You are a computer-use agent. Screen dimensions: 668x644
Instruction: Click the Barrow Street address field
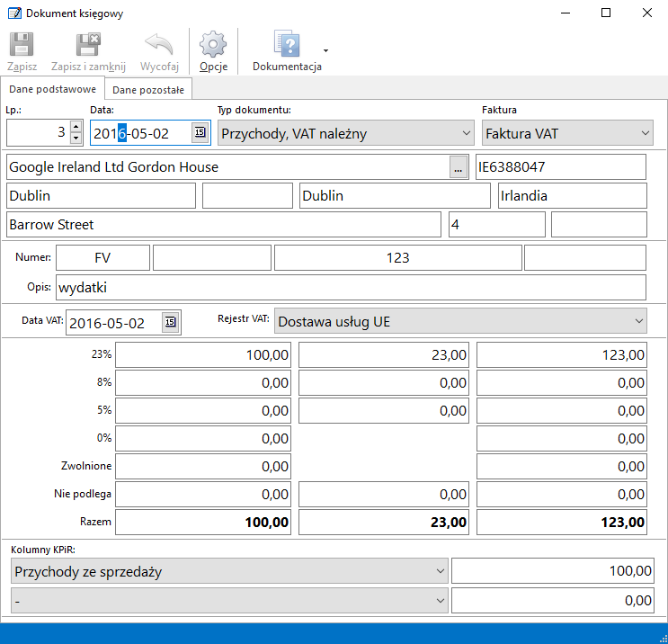click(223, 225)
